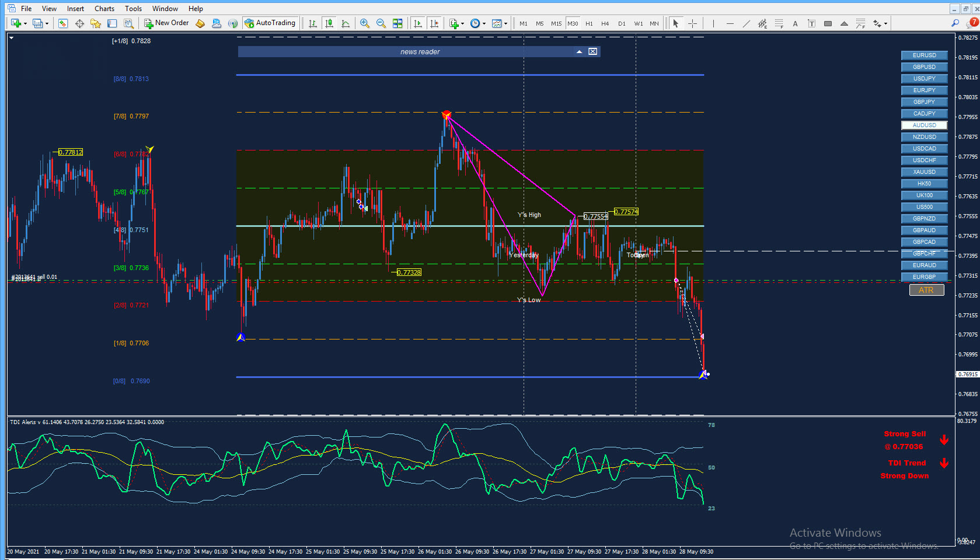
Task: Select the H4 timeframe
Action: point(605,23)
